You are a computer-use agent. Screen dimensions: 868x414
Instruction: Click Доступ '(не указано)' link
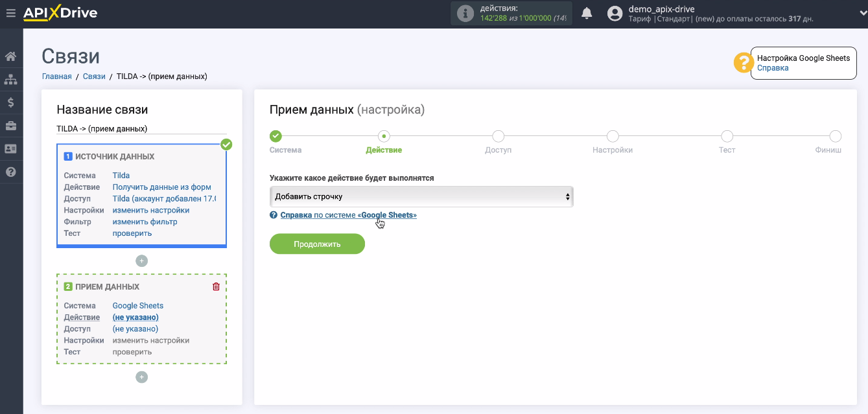click(135, 329)
